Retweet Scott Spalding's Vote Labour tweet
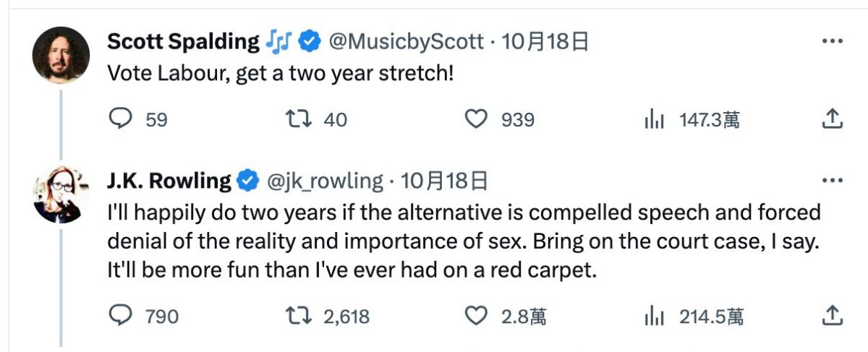868x352 pixels. click(298, 119)
